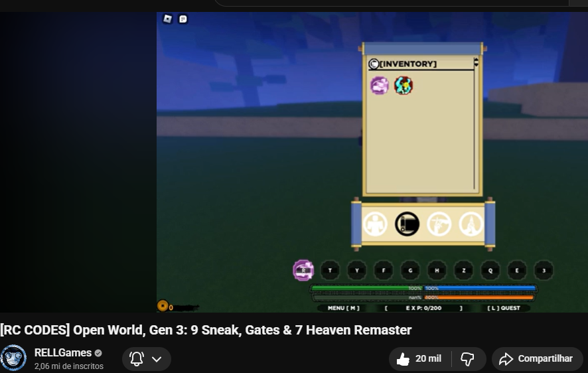Click the F hotbar slot
This screenshot has height=373, width=588.
tap(383, 270)
